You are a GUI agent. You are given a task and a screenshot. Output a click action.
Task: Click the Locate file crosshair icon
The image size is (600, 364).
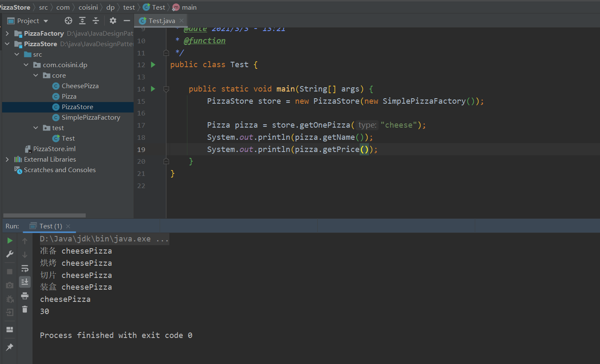coord(68,21)
